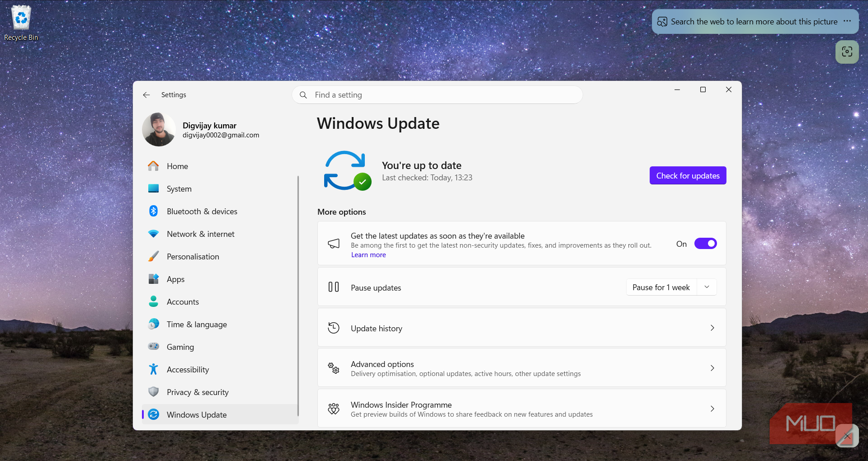Click the System monitor icon
Viewport: 868px width, 461px height.
[x=154, y=188]
